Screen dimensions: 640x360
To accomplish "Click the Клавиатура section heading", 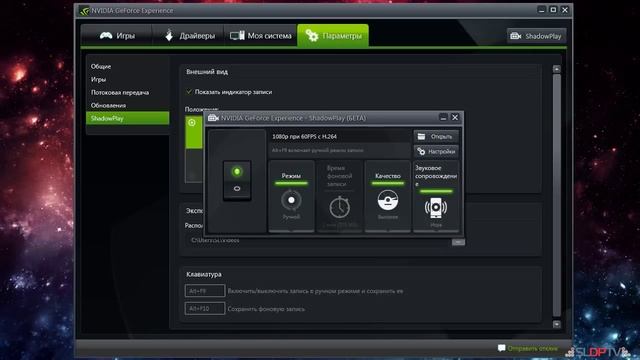I will [204, 274].
